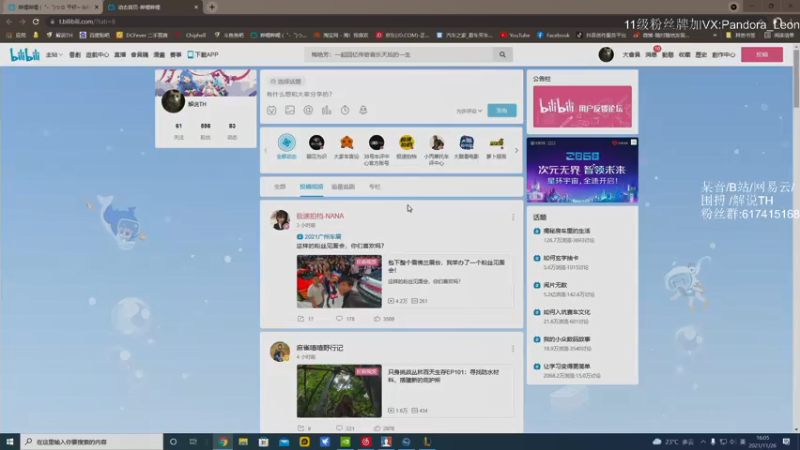Open 创作中心 in the top navigation
The height and width of the screenshot is (450, 800).
[x=723, y=55]
